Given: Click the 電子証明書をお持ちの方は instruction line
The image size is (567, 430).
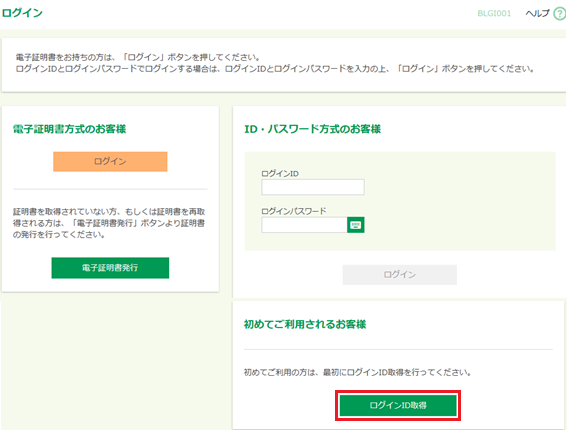Looking at the screenshot, I should tap(138, 57).
